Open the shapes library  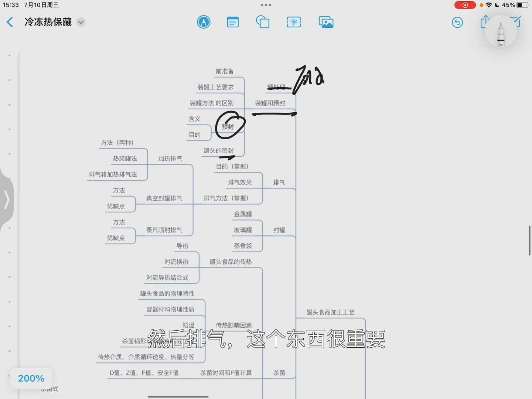tap(263, 22)
